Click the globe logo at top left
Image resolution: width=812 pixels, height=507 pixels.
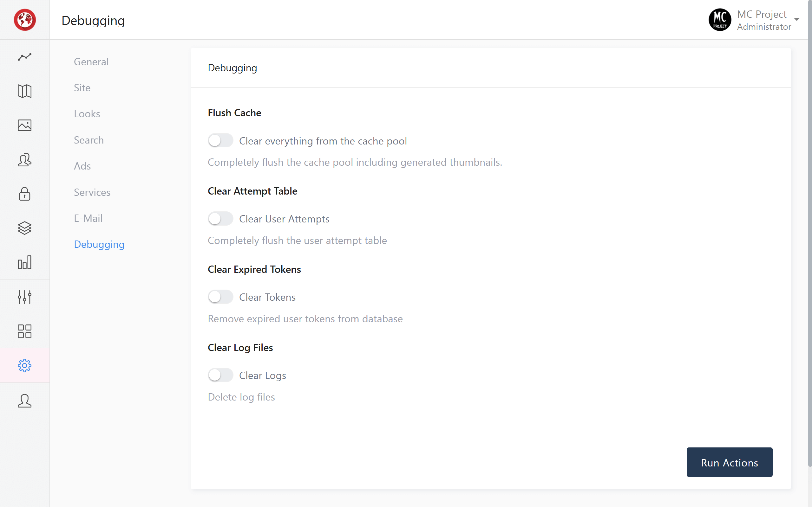pos(24,20)
